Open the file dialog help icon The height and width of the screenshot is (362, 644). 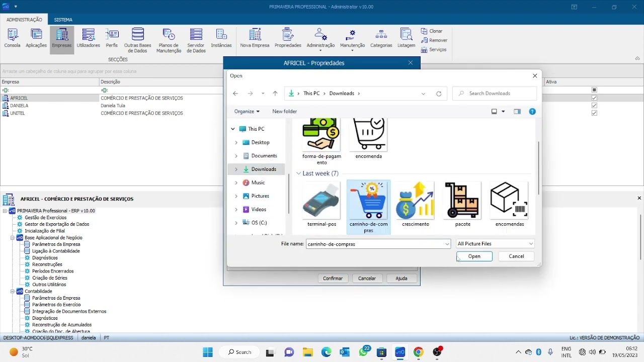point(532,112)
